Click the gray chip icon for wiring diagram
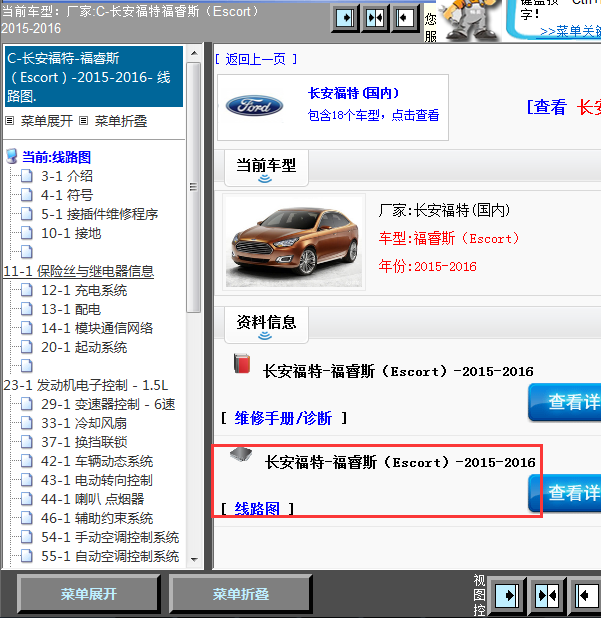This screenshot has height=618, width=601. click(241, 454)
